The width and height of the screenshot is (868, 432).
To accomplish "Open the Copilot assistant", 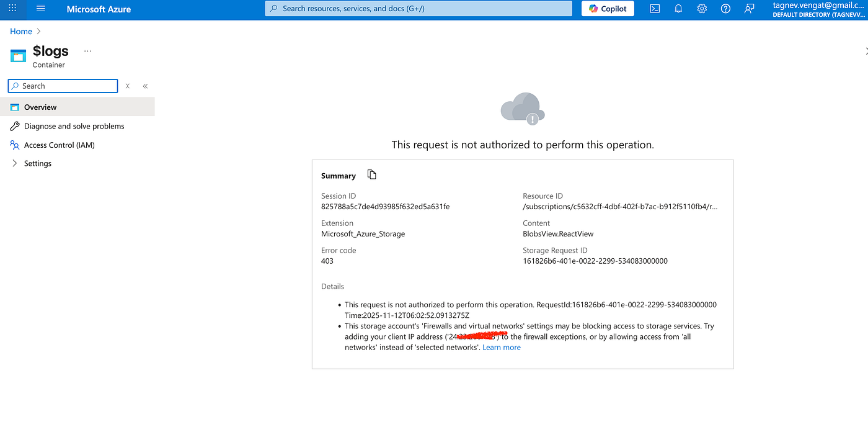I will [608, 9].
